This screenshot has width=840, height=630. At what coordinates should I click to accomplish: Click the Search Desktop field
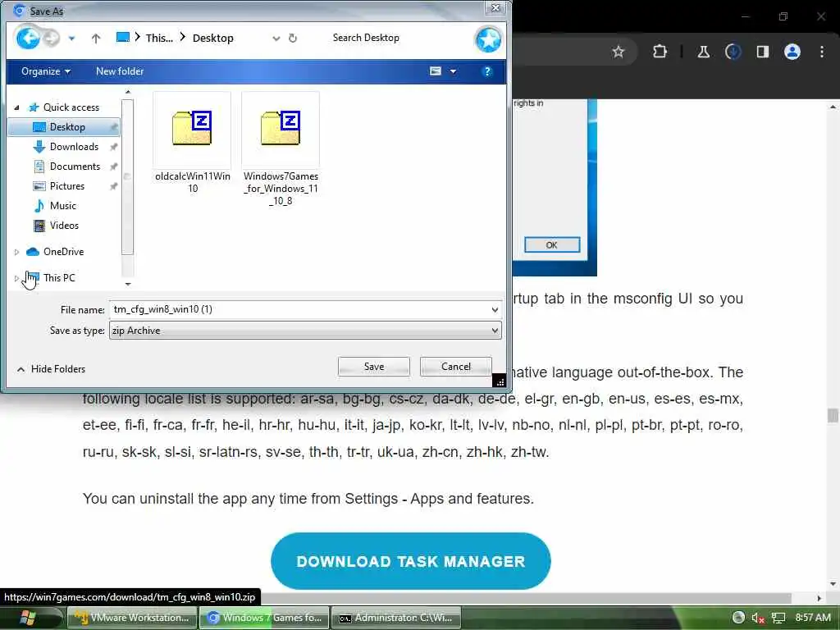(x=396, y=38)
